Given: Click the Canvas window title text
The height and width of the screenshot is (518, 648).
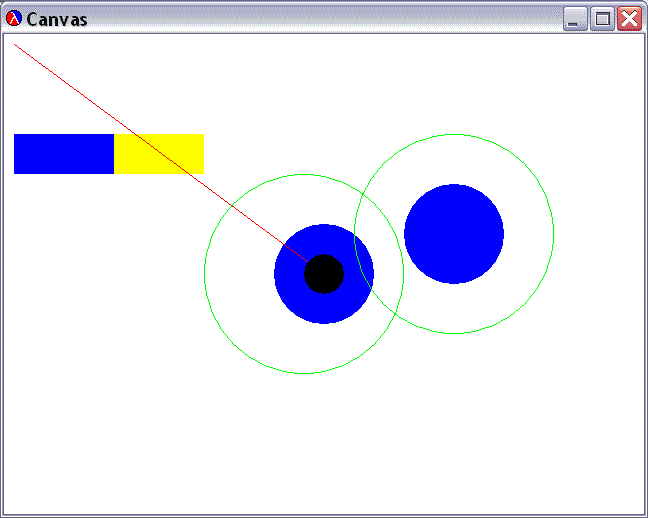Looking at the screenshot, I should tap(57, 20).
